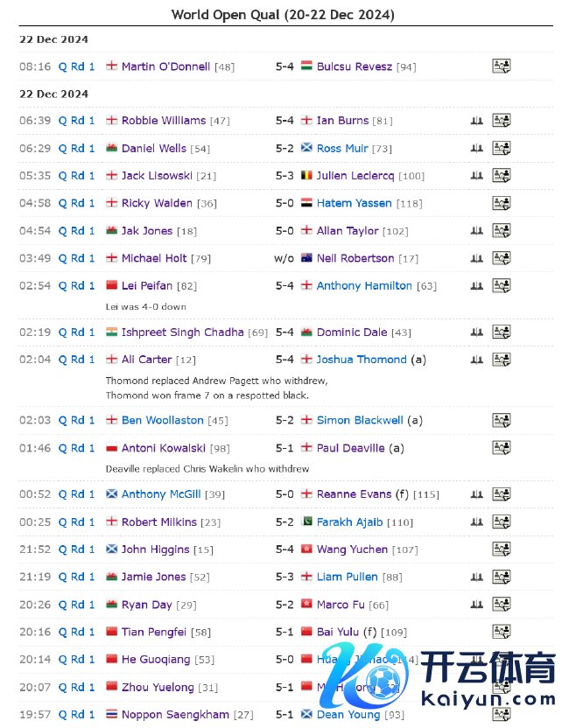Open match details icon for Hatem Yassen row
Viewport: 569px width, 728px height.
click(501, 204)
